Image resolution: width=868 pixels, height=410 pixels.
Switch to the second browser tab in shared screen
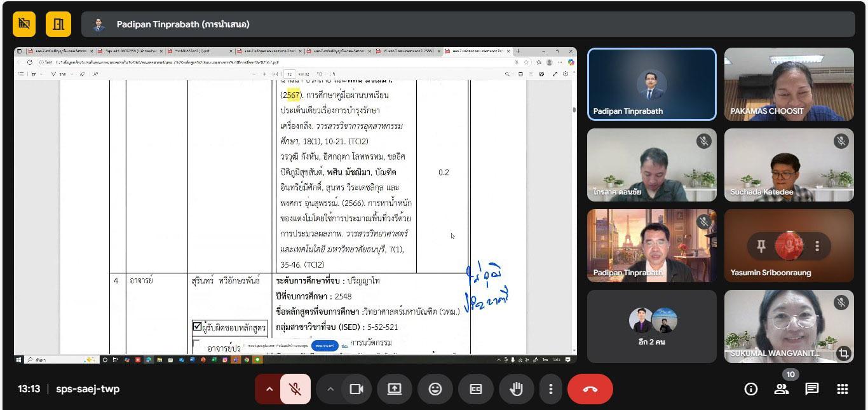[x=131, y=51]
